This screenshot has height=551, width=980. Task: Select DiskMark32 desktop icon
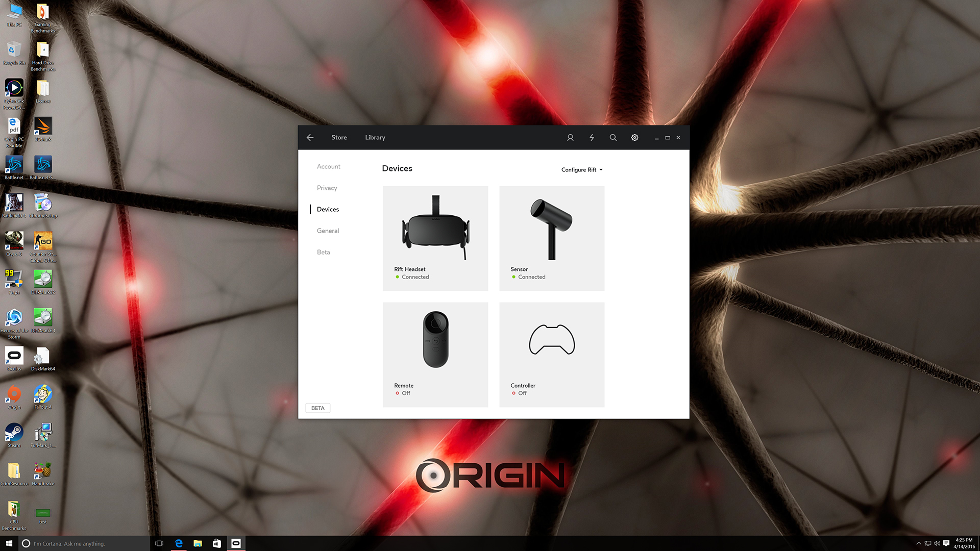[x=43, y=283]
